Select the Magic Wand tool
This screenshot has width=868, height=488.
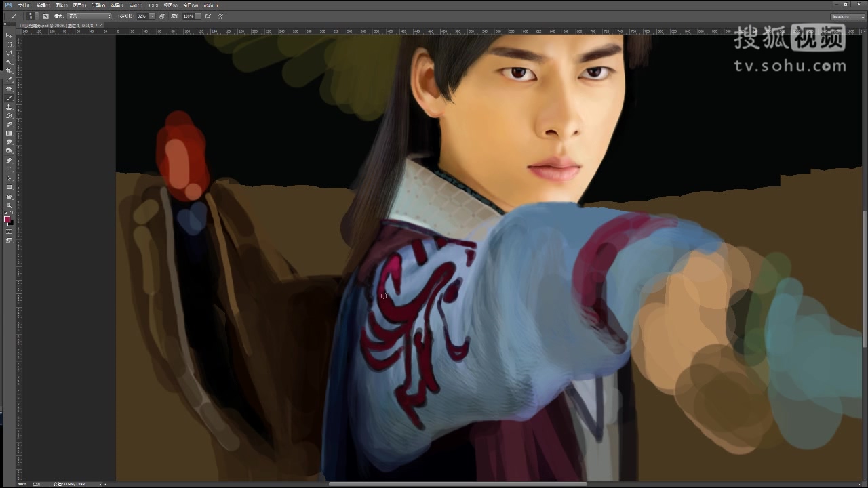tap(9, 61)
